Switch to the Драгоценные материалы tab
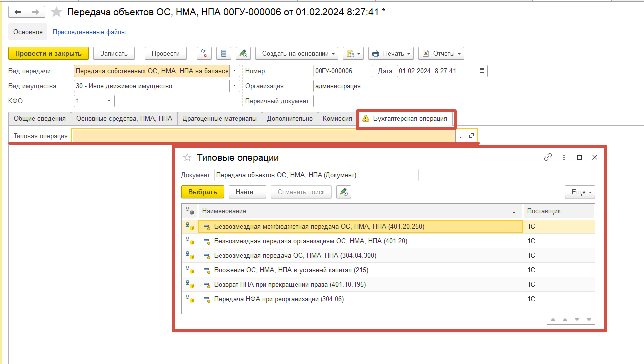Viewport: 644px width, 364px height. tap(220, 119)
